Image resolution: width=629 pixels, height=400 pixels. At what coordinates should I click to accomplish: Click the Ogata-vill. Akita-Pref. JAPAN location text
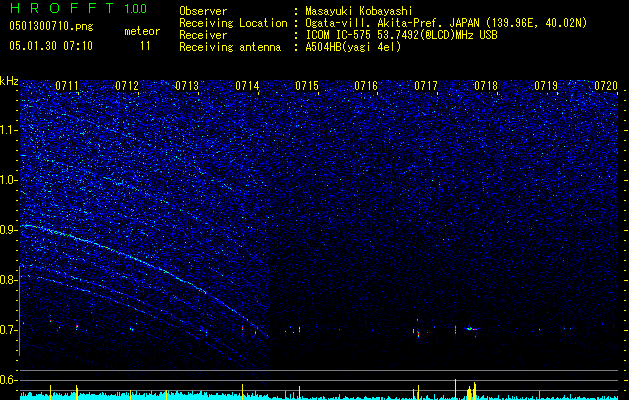click(x=446, y=23)
